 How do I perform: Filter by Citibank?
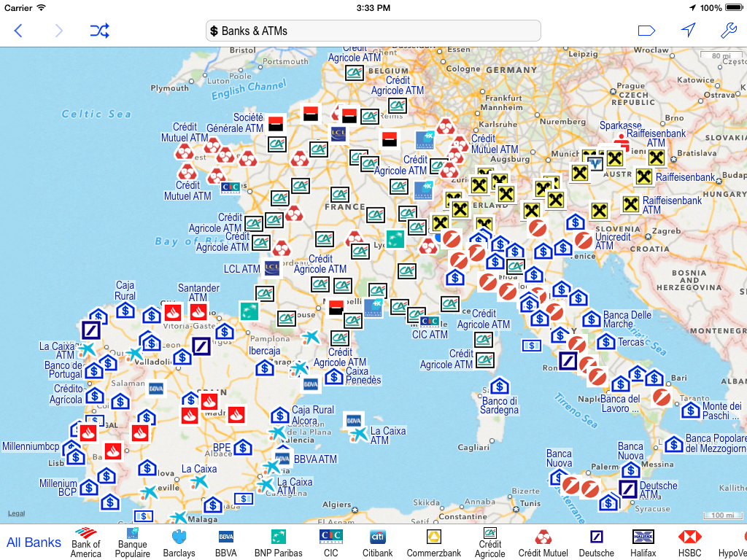(x=378, y=542)
